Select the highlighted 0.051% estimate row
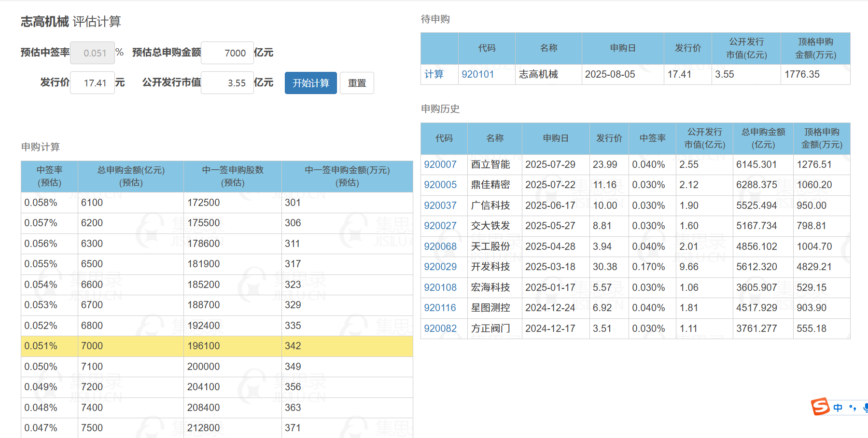 pos(217,346)
